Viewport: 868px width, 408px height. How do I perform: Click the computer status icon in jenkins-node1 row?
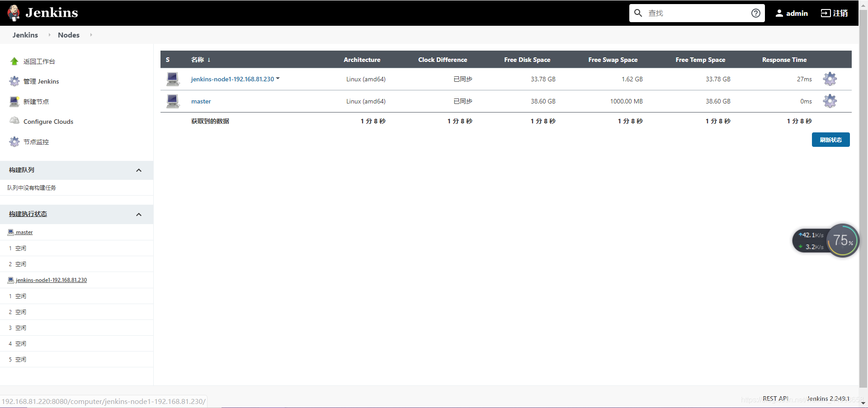[x=173, y=79]
